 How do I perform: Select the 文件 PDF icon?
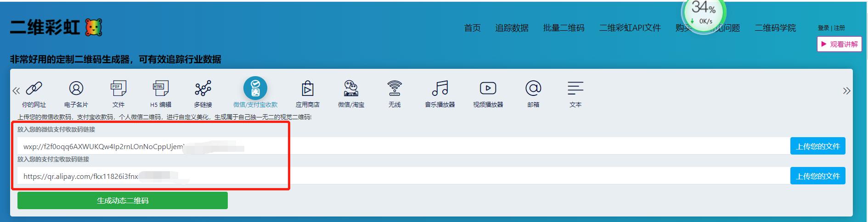118,89
